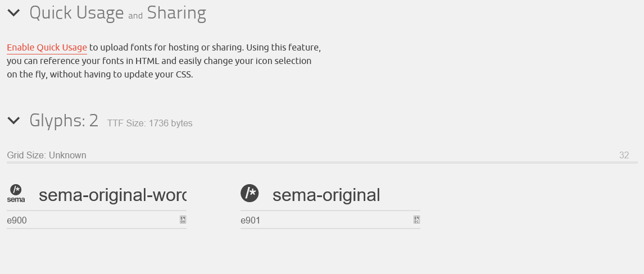Click the word Sharing in the heading

pos(176,13)
